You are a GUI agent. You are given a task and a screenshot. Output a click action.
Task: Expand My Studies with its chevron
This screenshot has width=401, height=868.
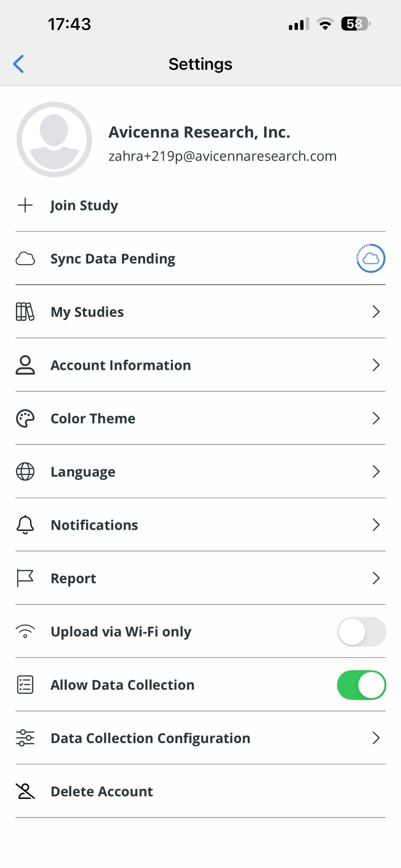(376, 312)
